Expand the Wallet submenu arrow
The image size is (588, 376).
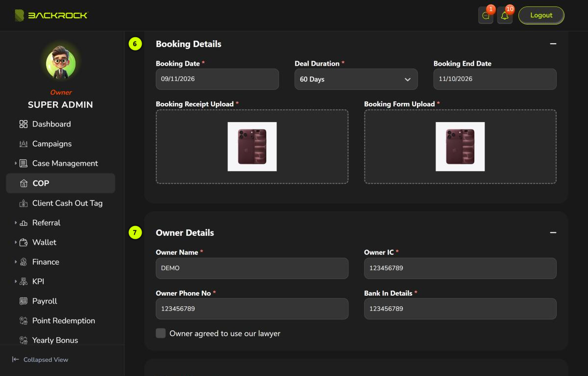point(15,242)
